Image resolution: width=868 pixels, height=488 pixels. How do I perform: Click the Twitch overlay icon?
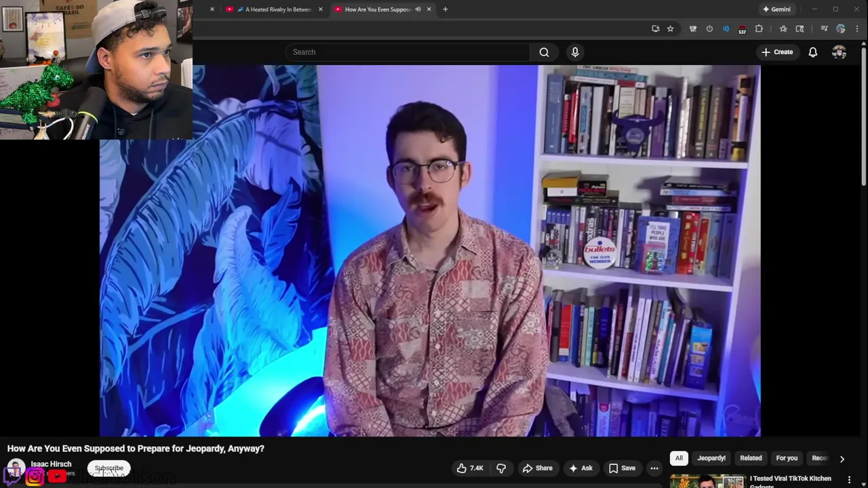point(12,476)
